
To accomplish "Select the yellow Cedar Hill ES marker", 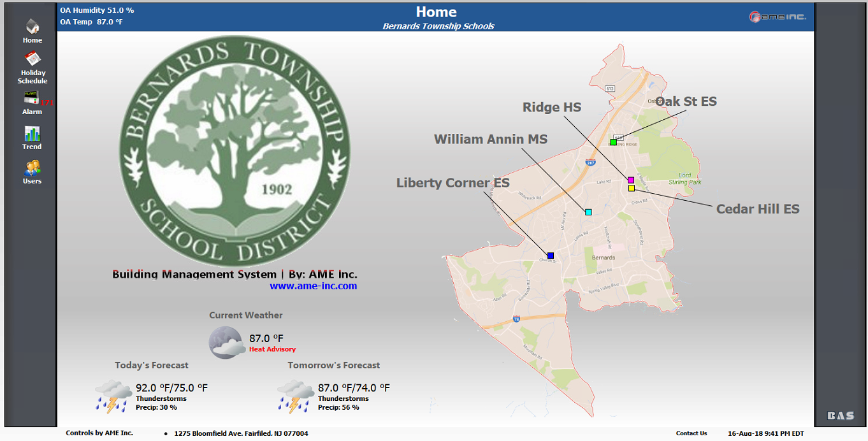I will coord(631,188).
